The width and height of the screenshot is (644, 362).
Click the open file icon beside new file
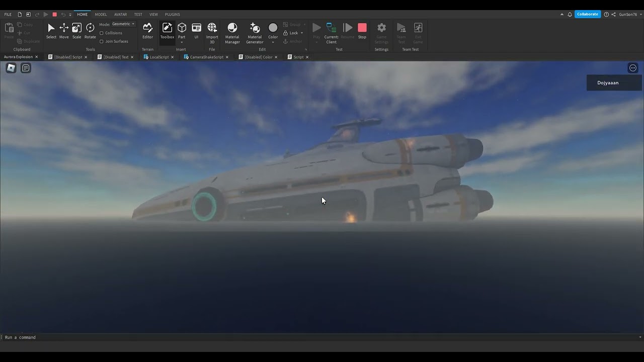tap(28, 15)
